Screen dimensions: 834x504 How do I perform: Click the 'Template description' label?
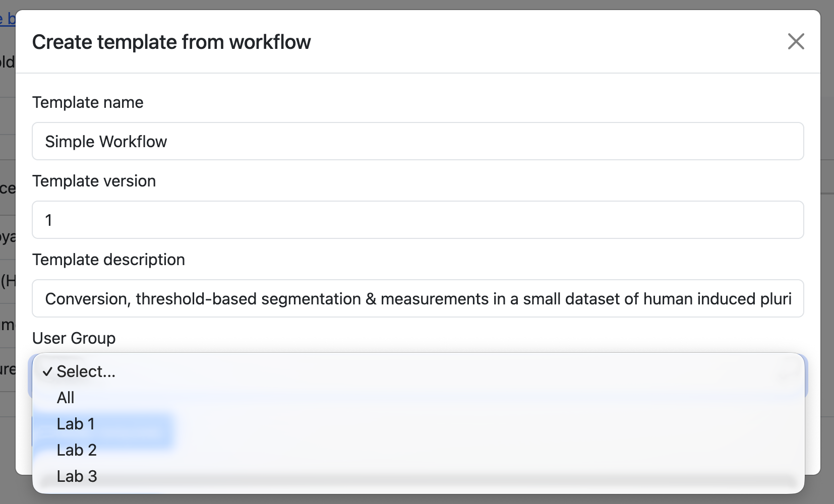[108, 260]
